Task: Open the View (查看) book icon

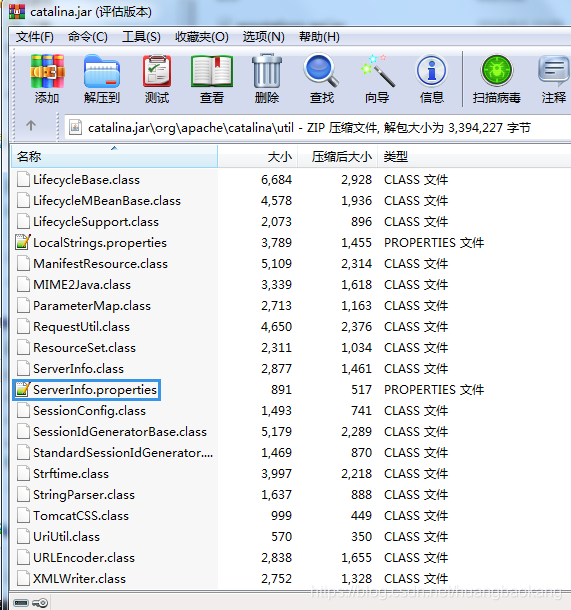Action: click(x=212, y=71)
